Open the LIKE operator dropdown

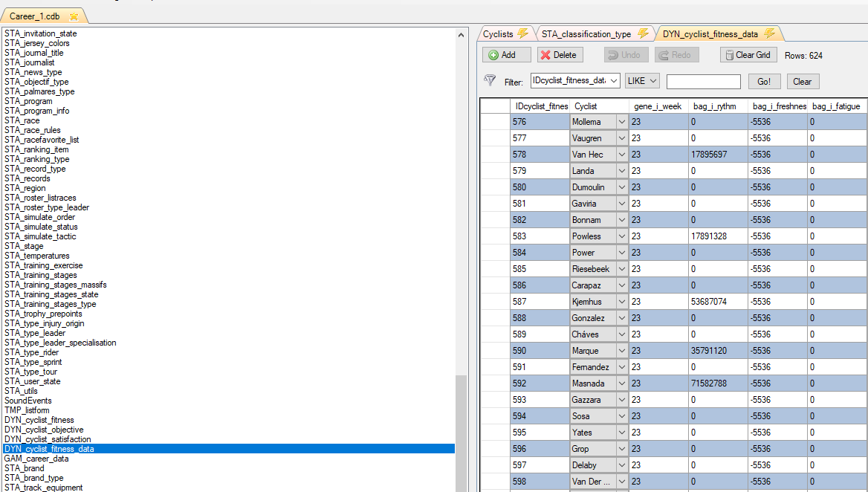pyautogui.click(x=642, y=81)
